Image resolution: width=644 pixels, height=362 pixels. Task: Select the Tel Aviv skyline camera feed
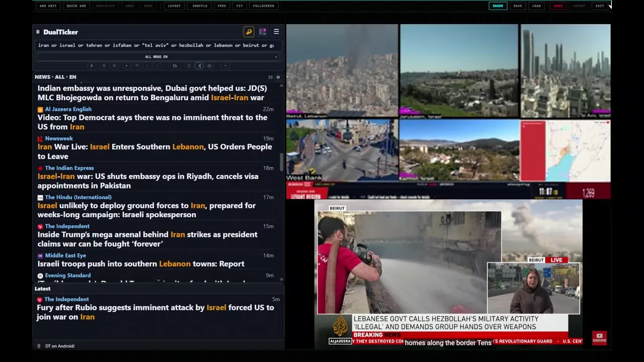click(x=566, y=71)
